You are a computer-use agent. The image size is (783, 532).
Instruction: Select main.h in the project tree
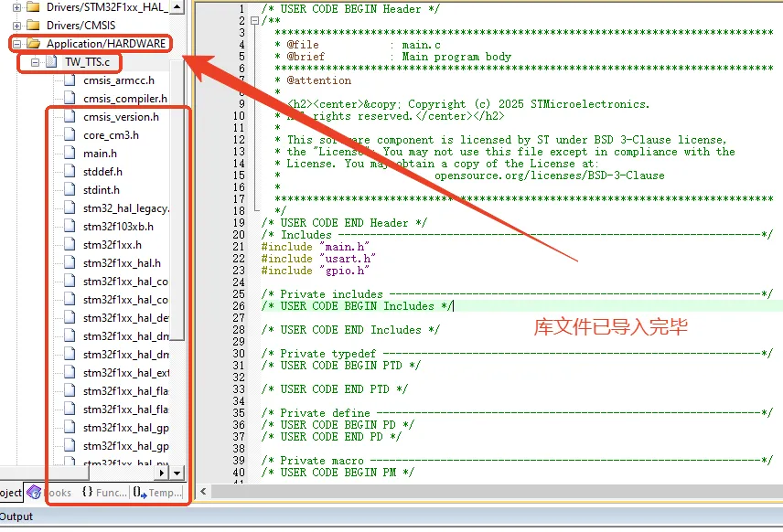pos(100,154)
